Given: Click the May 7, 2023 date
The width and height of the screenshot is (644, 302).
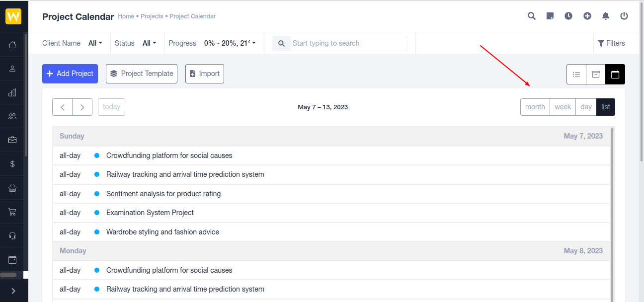Looking at the screenshot, I should pos(583,136).
